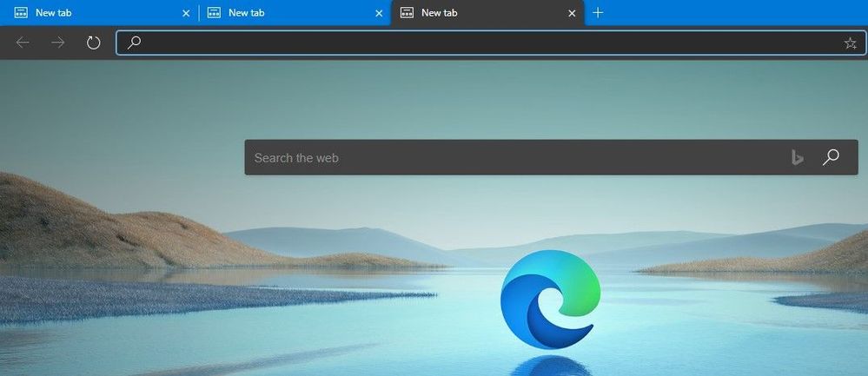Close the third New tab

click(x=572, y=13)
